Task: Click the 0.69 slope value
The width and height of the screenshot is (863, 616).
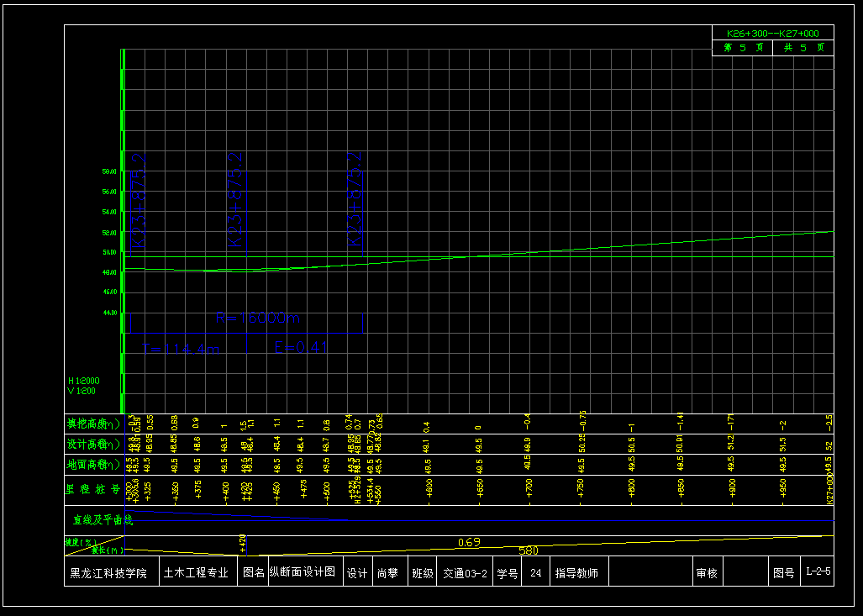Action: [469, 542]
